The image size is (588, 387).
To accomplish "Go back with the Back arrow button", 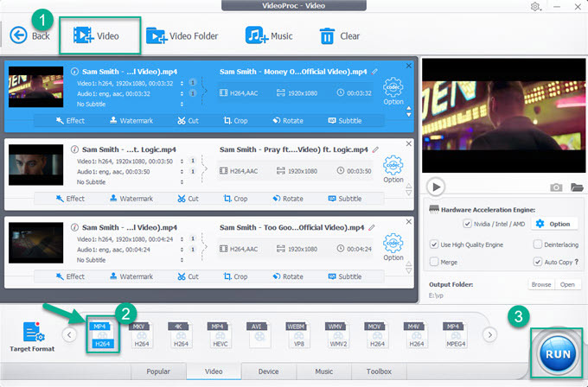I will coord(29,36).
